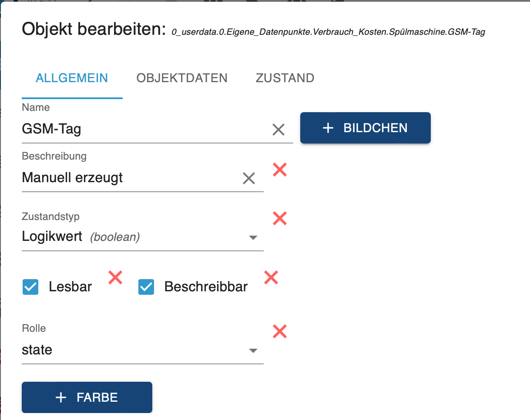Remove the Beschreibung property using red X

pos(280,170)
